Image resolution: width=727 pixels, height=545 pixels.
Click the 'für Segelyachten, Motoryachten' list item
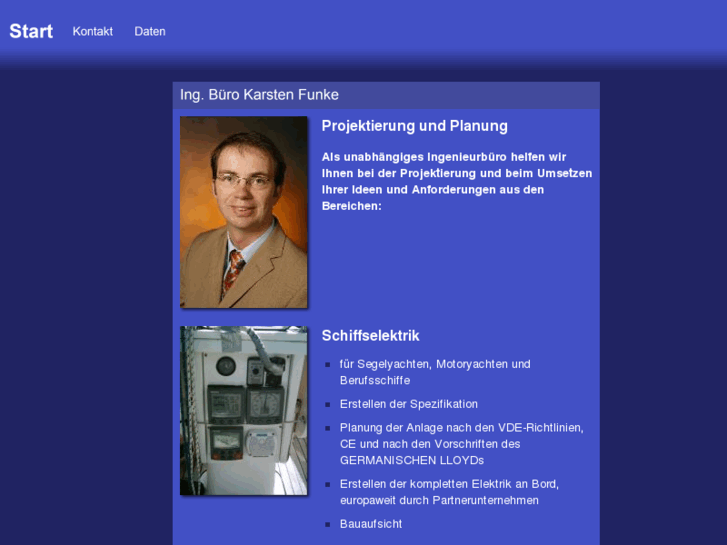435,372
